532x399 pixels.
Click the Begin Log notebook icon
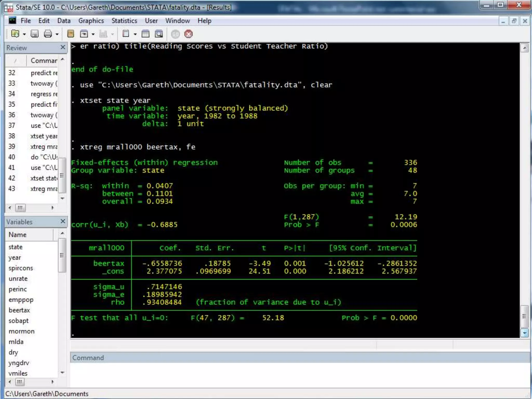[x=71, y=34]
